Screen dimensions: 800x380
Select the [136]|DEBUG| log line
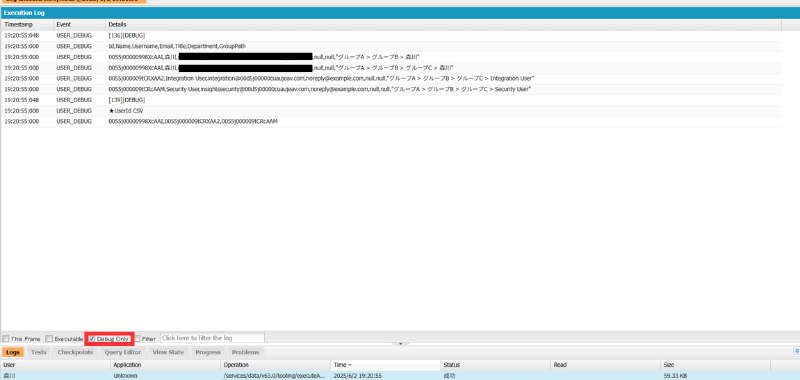pos(391,36)
